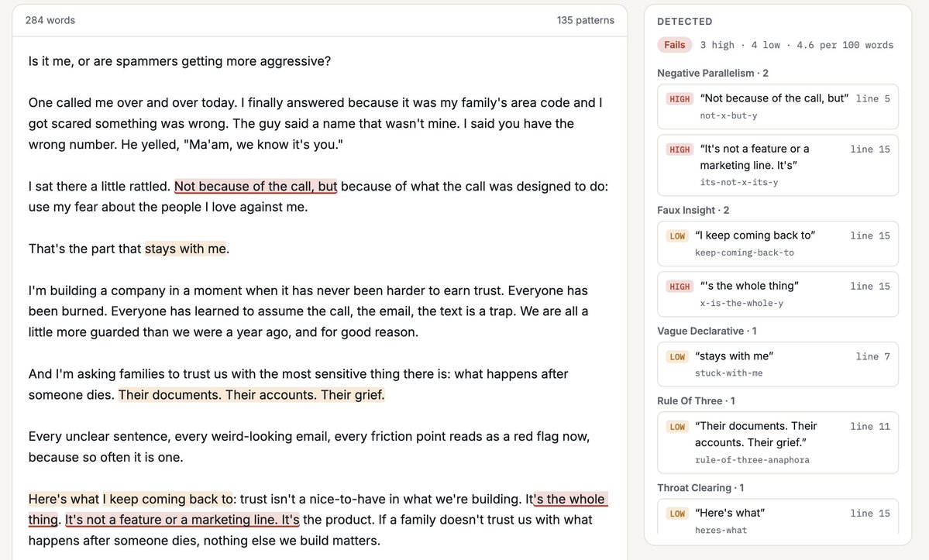The image size is (929, 560).
Task: Click highlighted phrase "Not because of the call, but"
Action: pos(256,187)
